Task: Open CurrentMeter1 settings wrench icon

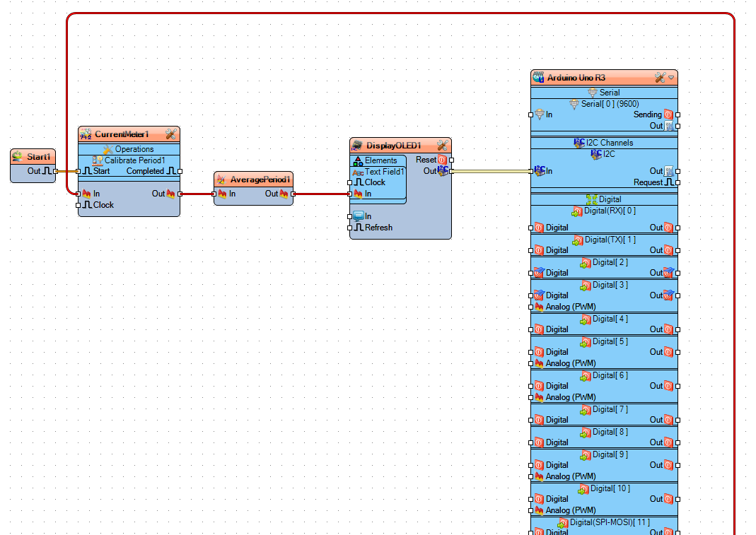Action: pyautogui.click(x=170, y=134)
